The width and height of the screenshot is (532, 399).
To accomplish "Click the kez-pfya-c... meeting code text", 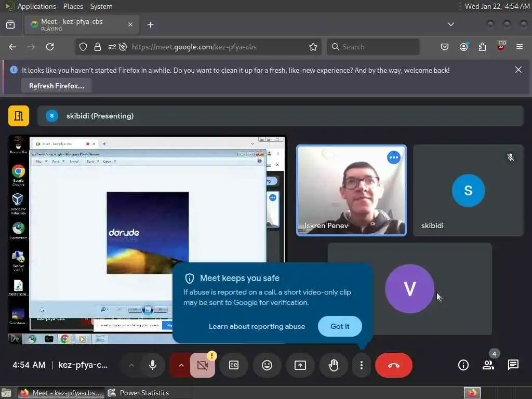I will tap(83, 365).
